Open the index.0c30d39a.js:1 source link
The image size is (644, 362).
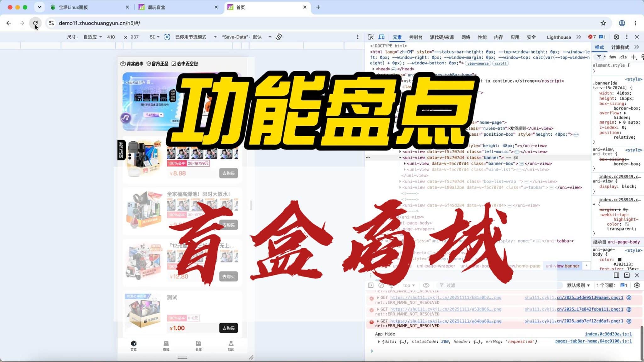(x=608, y=334)
